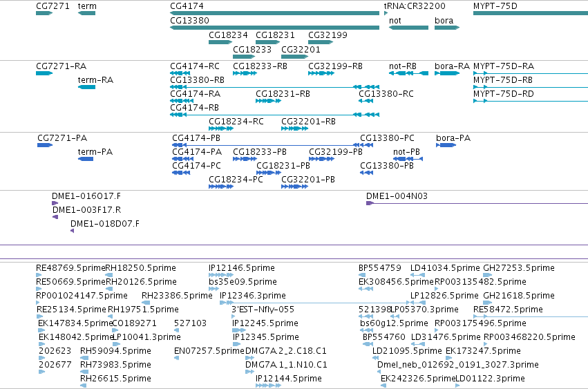Select transcript CG32199-RB
Image resolution: width=588 pixels, height=389 pixels.
pos(321,73)
